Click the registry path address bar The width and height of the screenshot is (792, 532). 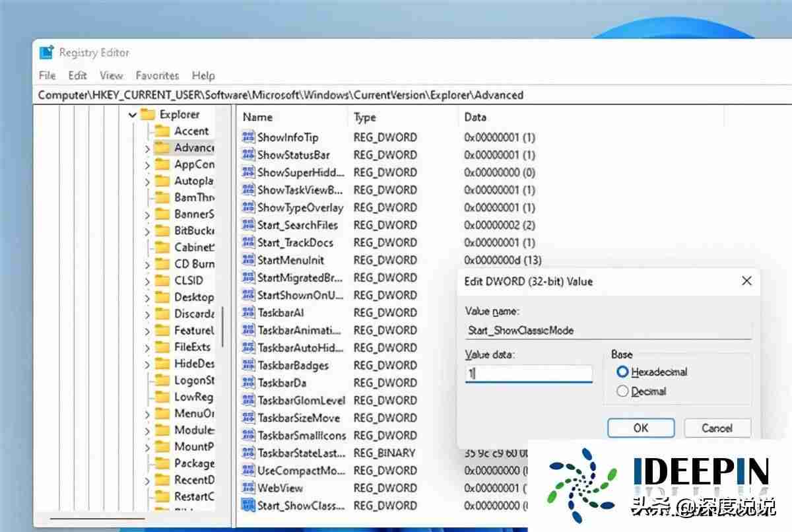tap(412, 95)
